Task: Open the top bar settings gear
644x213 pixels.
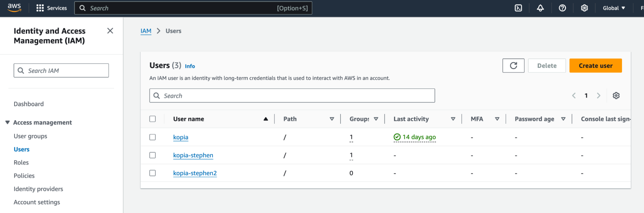Action: point(584,8)
